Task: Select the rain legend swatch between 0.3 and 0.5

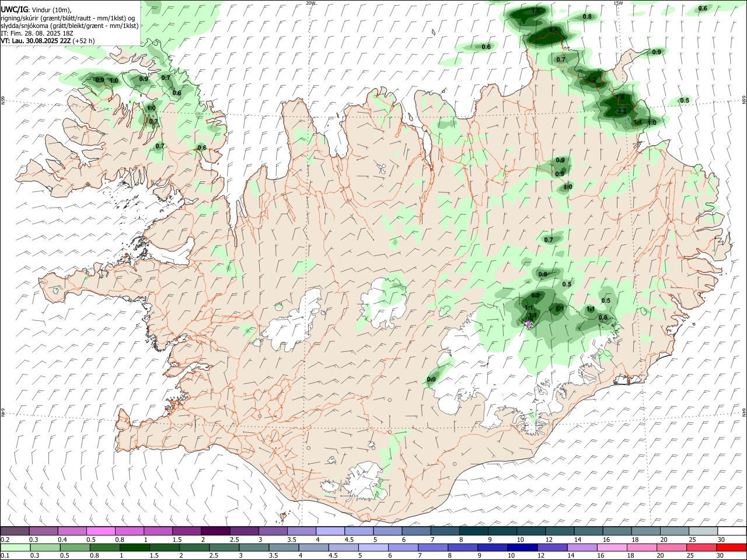Action: 45,547
